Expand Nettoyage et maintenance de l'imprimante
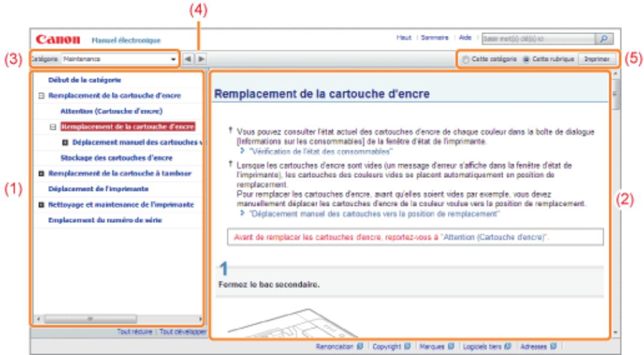 pos(41,205)
